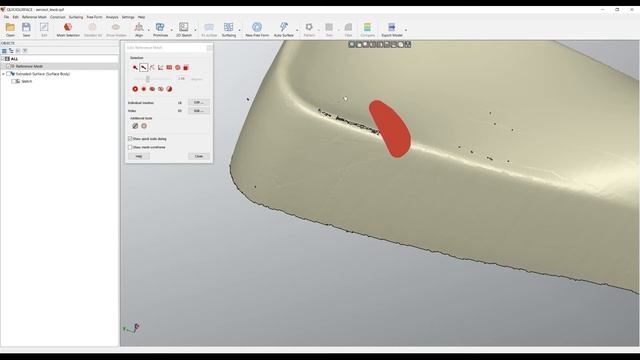Open the Align dropdown arrow
This screenshot has height=360, width=640.
point(149,30)
